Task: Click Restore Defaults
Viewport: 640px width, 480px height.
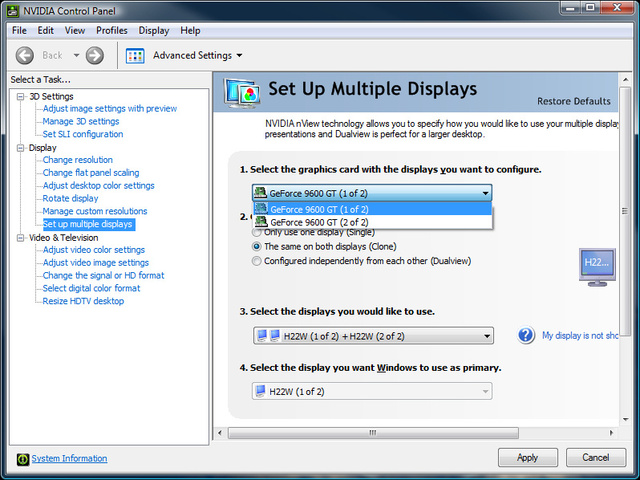Action: click(x=573, y=101)
